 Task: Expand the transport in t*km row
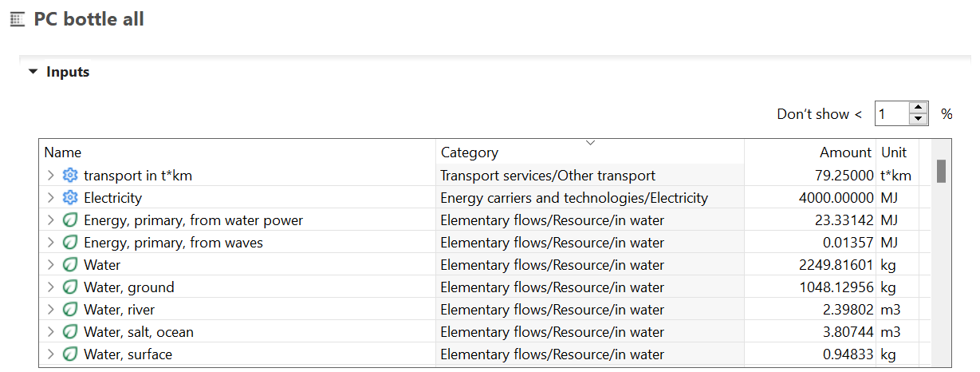coord(50,176)
